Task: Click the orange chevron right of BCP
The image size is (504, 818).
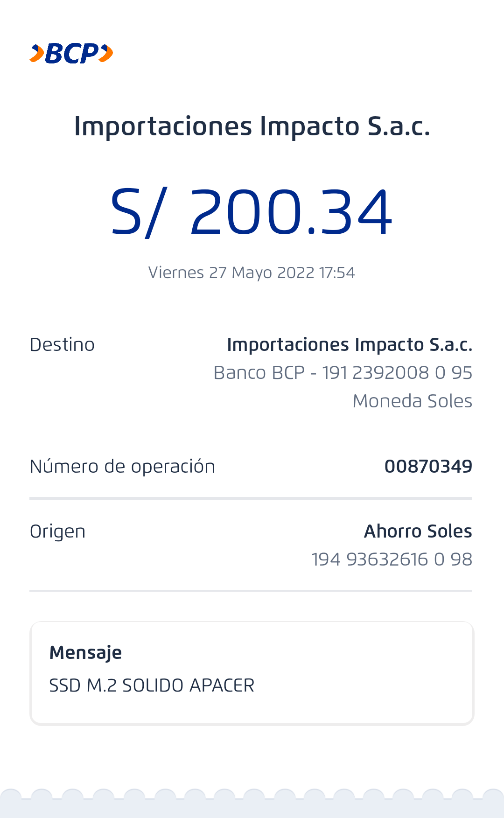Action: point(107,53)
